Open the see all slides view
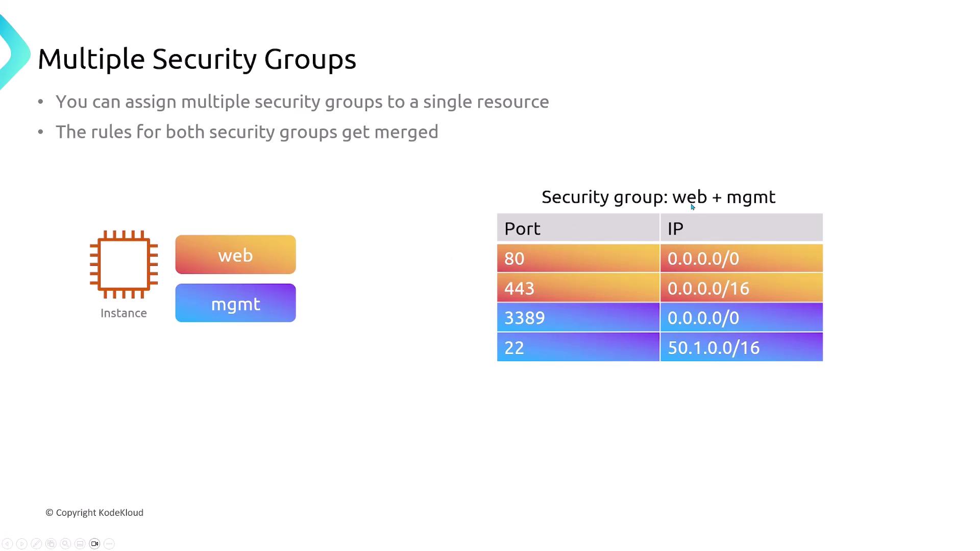 tap(51, 544)
